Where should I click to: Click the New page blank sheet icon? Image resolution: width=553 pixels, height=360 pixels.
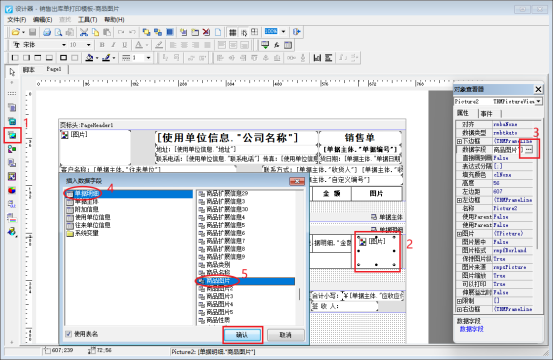point(218,32)
